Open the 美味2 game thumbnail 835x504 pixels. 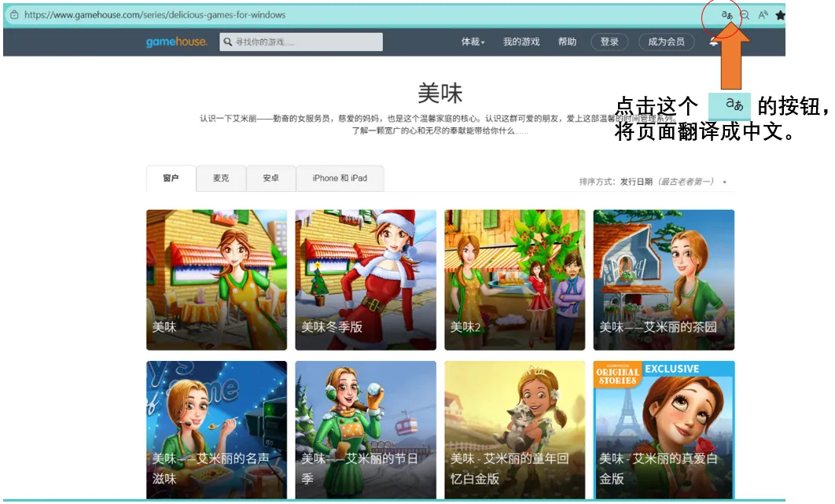(515, 280)
